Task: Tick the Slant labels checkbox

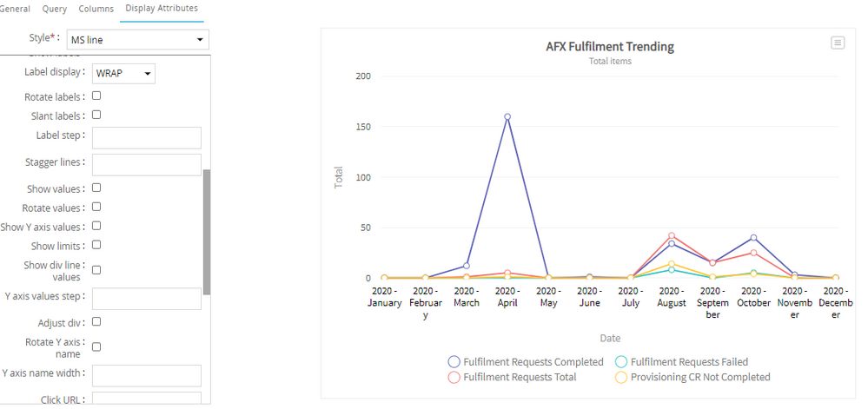Action: point(96,115)
